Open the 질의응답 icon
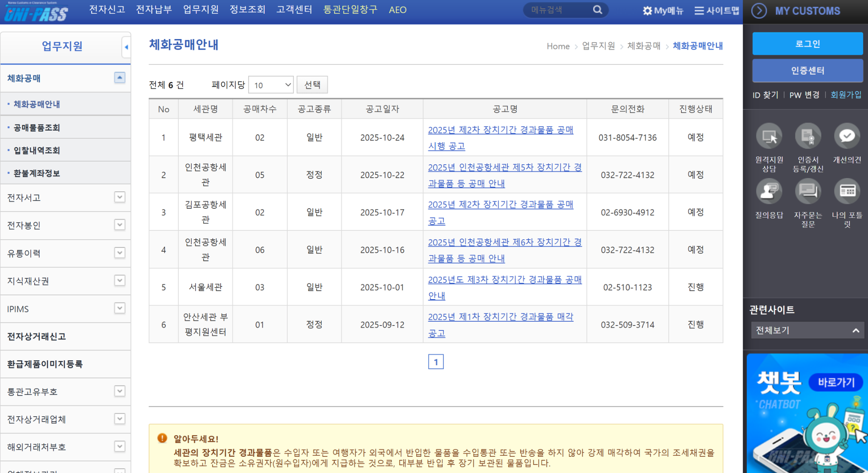 [x=768, y=192]
